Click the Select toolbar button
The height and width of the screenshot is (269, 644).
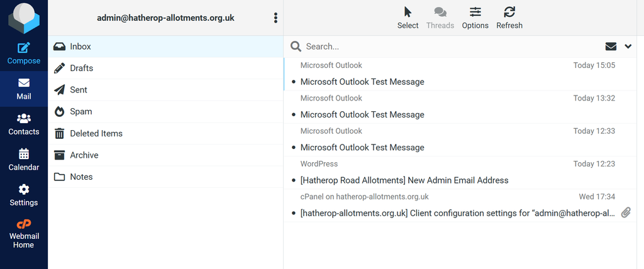408,18
